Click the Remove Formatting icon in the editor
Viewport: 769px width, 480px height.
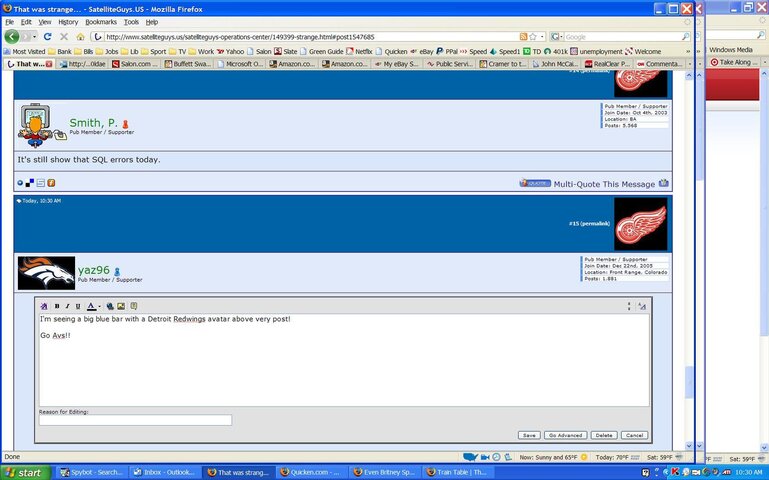44,306
